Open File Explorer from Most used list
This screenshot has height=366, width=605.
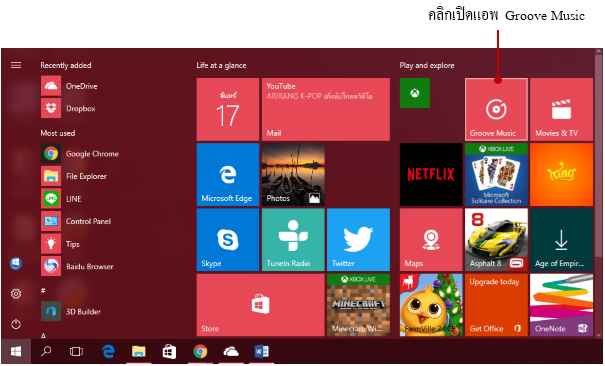pyautogui.click(x=74, y=176)
